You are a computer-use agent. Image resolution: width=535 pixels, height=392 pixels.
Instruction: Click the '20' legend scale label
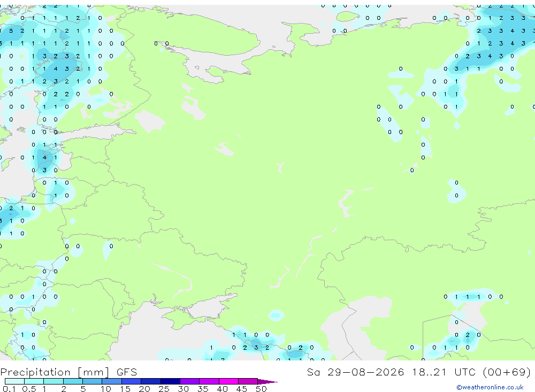144,389
